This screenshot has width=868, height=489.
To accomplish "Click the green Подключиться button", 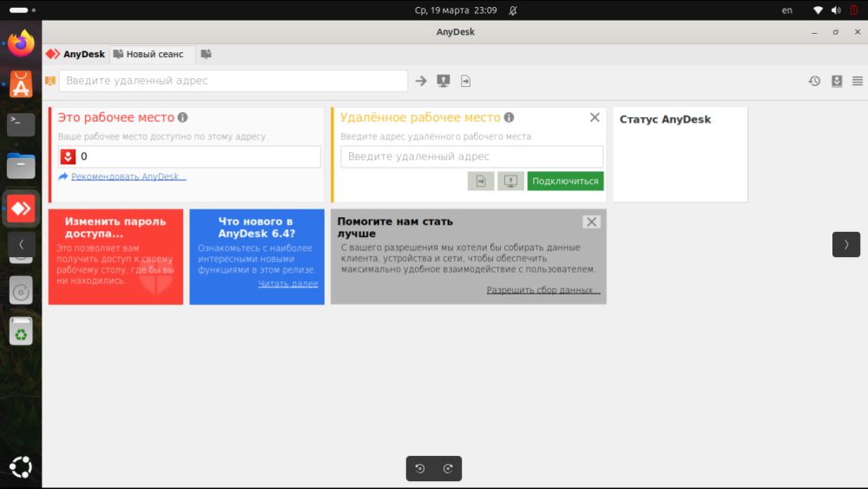I will pos(565,181).
